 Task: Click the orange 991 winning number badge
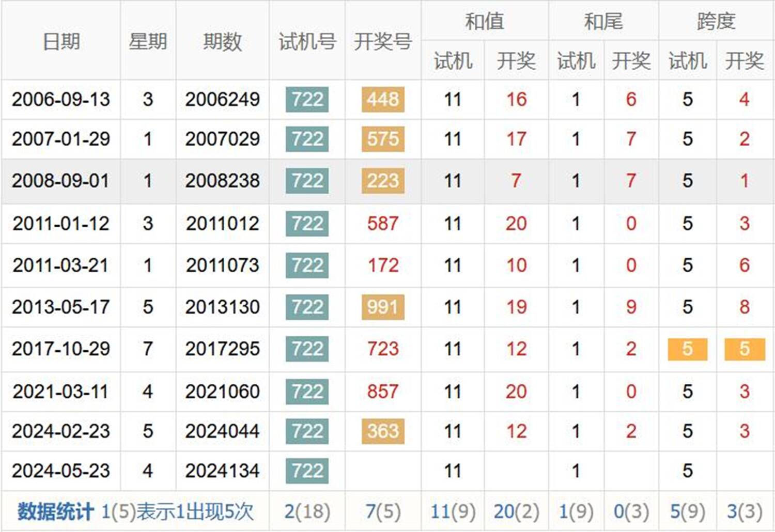(383, 307)
